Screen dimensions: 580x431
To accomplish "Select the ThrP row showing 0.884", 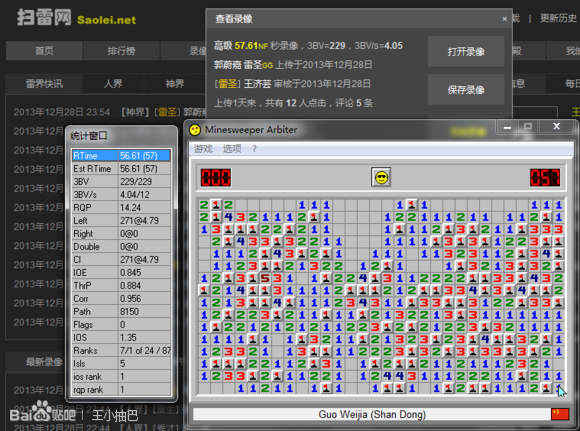I will pos(121,286).
